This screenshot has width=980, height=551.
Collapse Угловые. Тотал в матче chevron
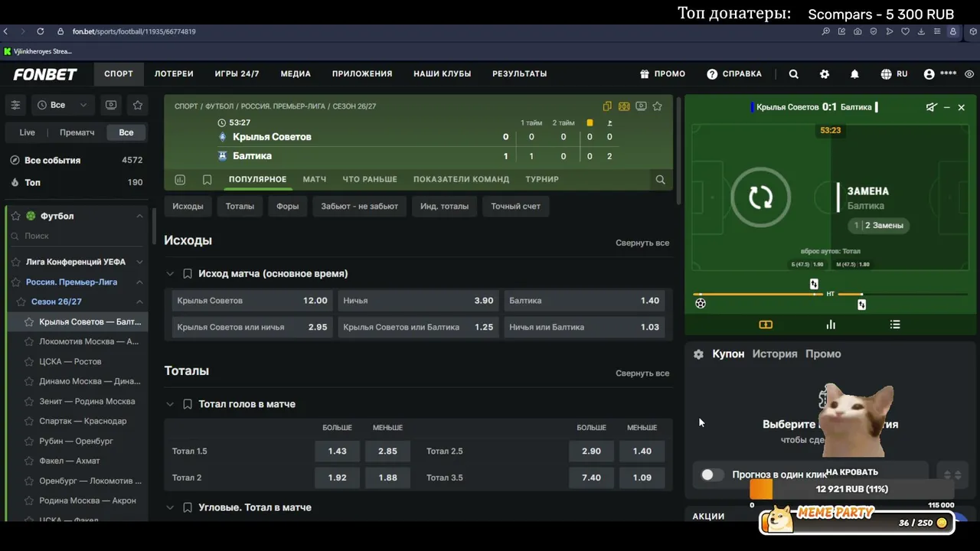click(x=170, y=507)
